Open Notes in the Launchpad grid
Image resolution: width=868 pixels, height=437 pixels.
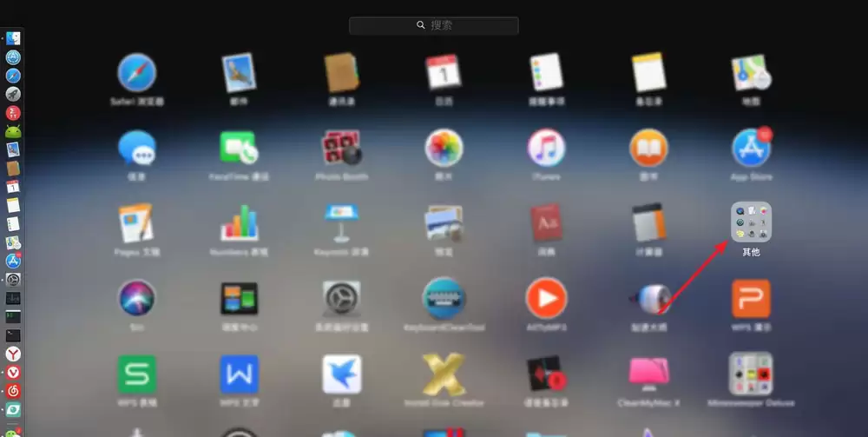648,73
